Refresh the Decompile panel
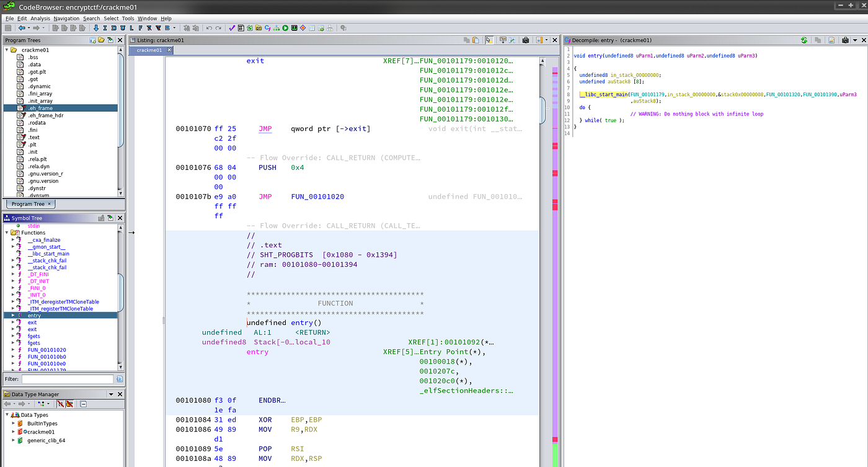The height and width of the screenshot is (467, 868). point(804,40)
